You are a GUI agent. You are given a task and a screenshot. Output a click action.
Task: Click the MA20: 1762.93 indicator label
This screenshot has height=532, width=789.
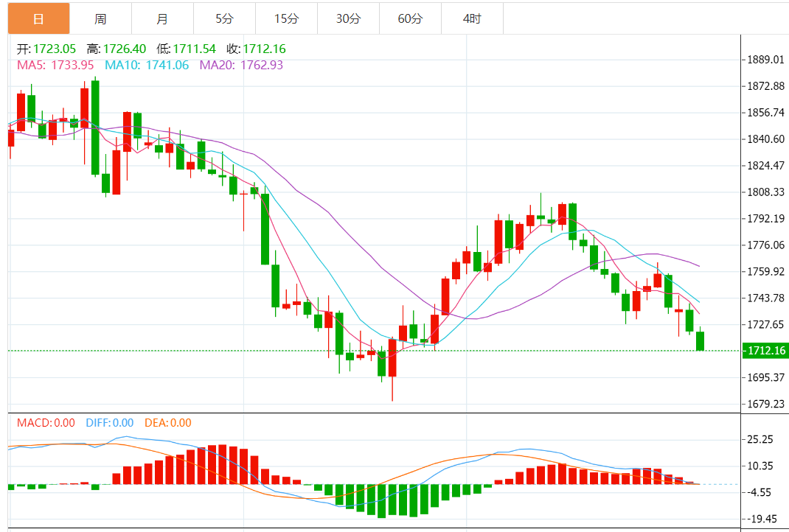pos(242,65)
